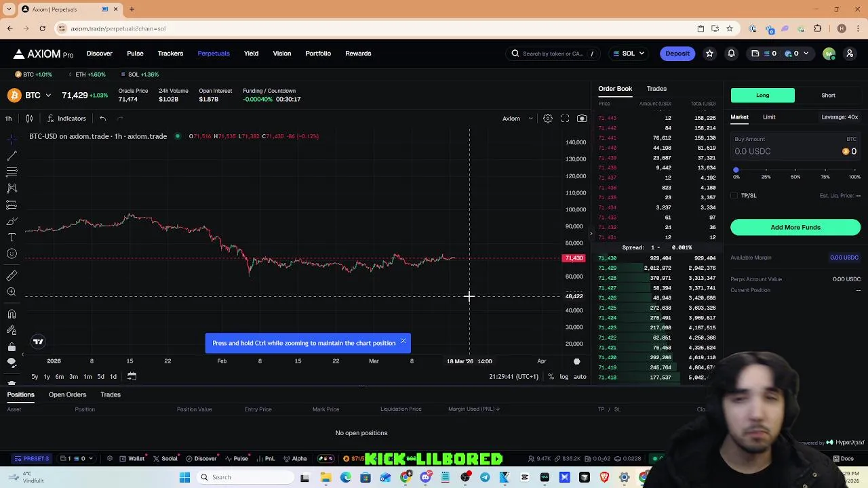Expand the wallet balances dropdown
The image size is (868, 488).
[780, 54]
